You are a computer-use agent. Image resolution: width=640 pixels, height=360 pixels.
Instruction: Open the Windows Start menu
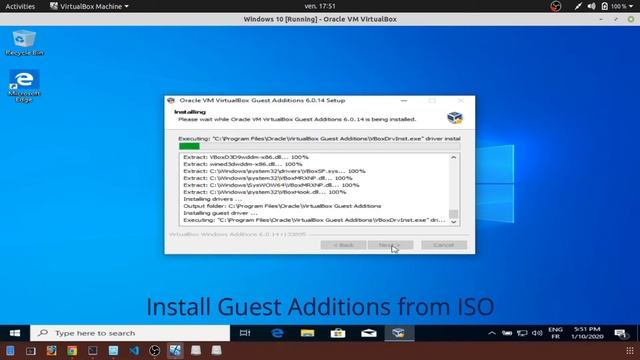click(15, 333)
